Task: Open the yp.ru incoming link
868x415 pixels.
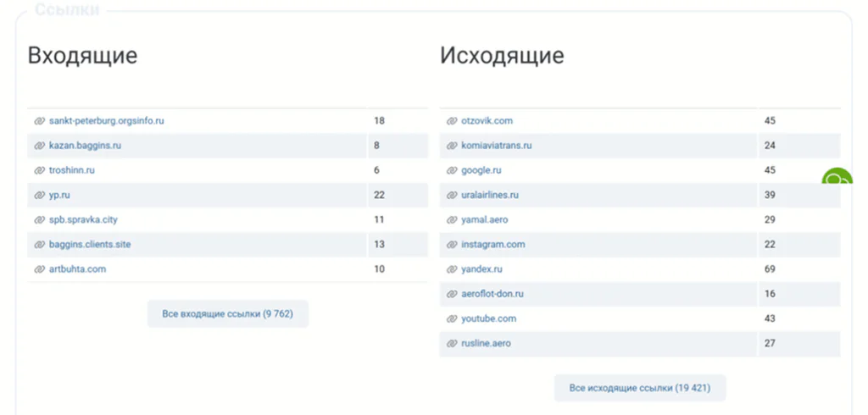Action: tap(59, 196)
